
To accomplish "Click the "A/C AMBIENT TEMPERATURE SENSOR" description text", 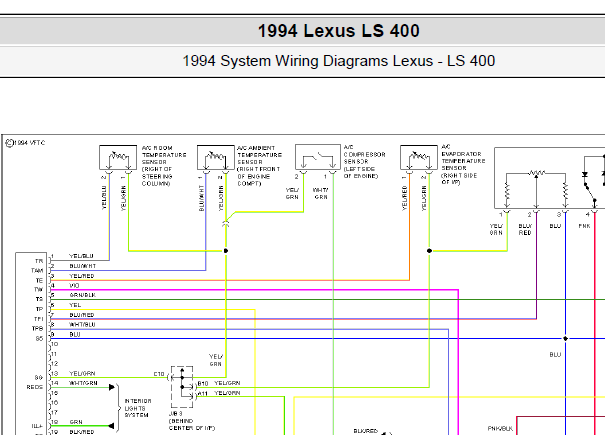I will pyautogui.click(x=259, y=166).
